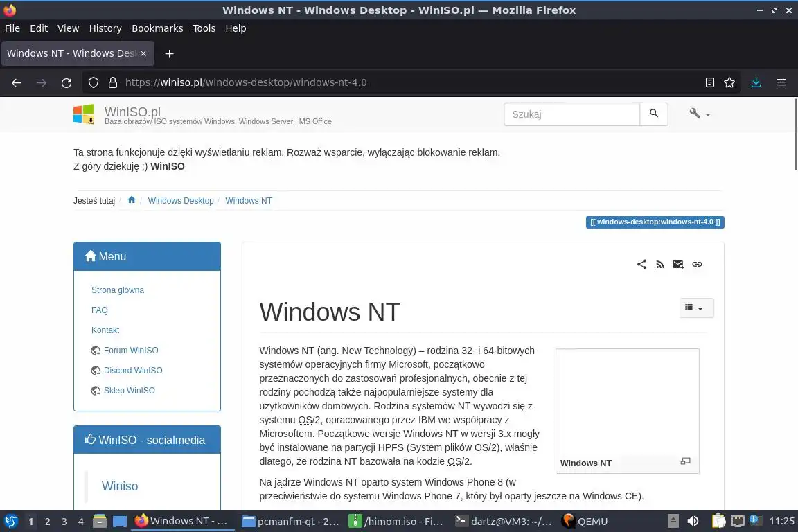The image size is (798, 532).
Task: Switch to dartz@VM3 terminal taskbar window
Action: click(504, 522)
